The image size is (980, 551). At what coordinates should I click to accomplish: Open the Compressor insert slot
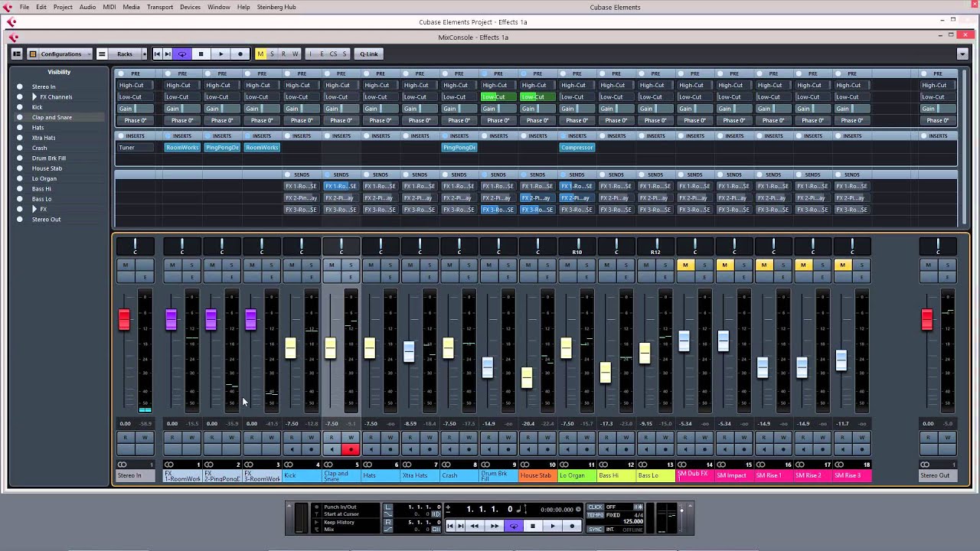tap(577, 147)
